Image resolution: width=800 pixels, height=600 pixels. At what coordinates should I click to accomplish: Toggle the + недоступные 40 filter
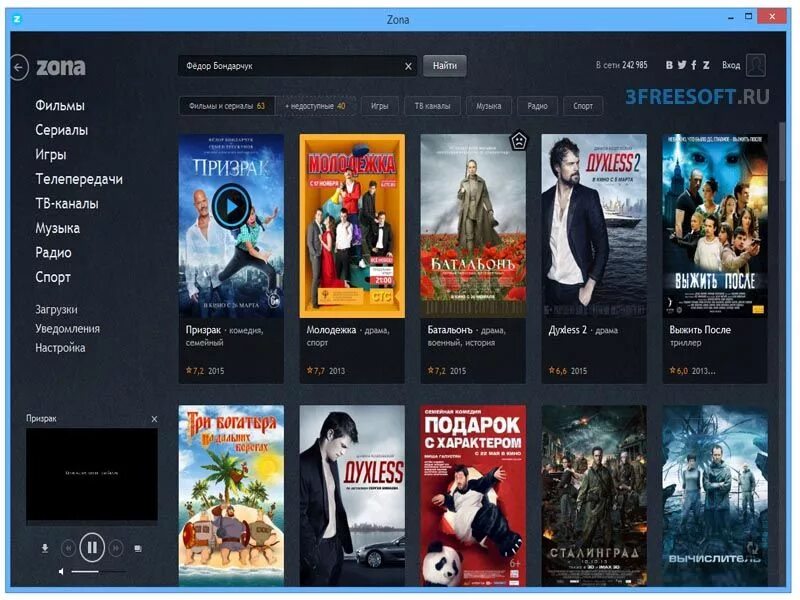[315, 106]
